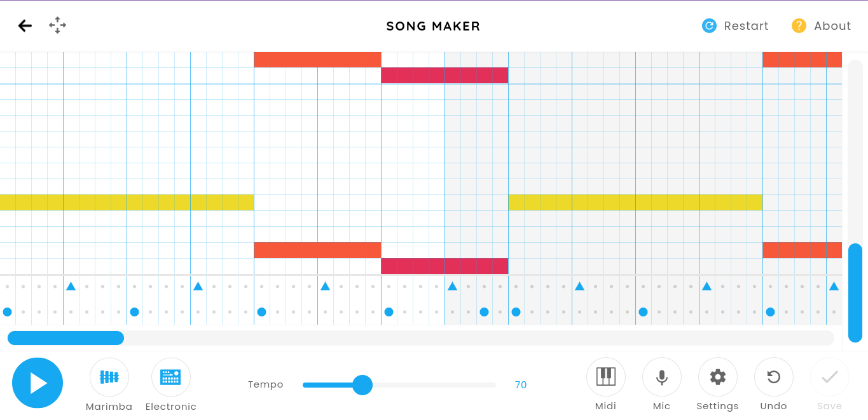Adjust the Tempo slider handle

[362, 385]
